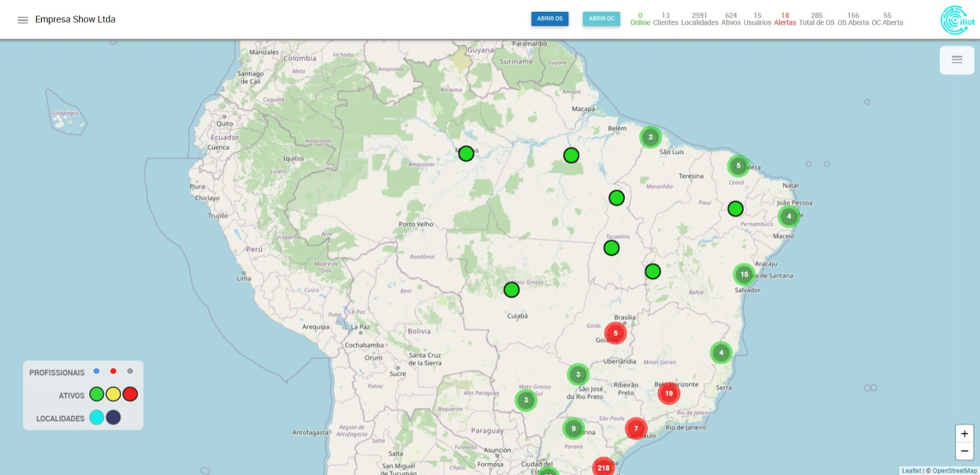Click the green cluster 4 north of Serra
Image resolution: width=980 pixels, height=475 pixels.
[721, 352]
